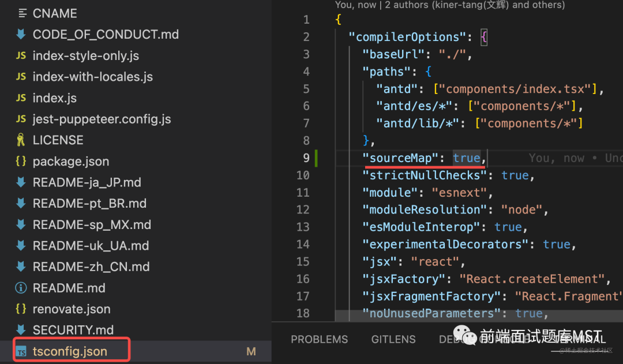Click the "antd/es/*" key

click(414, 106)
